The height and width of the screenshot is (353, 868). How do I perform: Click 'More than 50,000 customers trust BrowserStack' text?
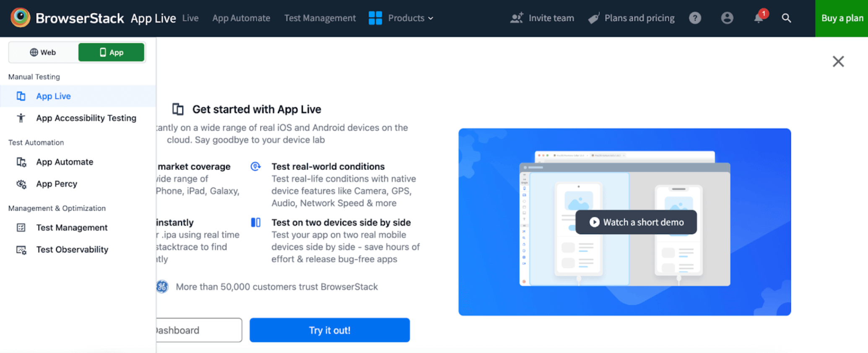pyautogui.click(x=277, y=287)
